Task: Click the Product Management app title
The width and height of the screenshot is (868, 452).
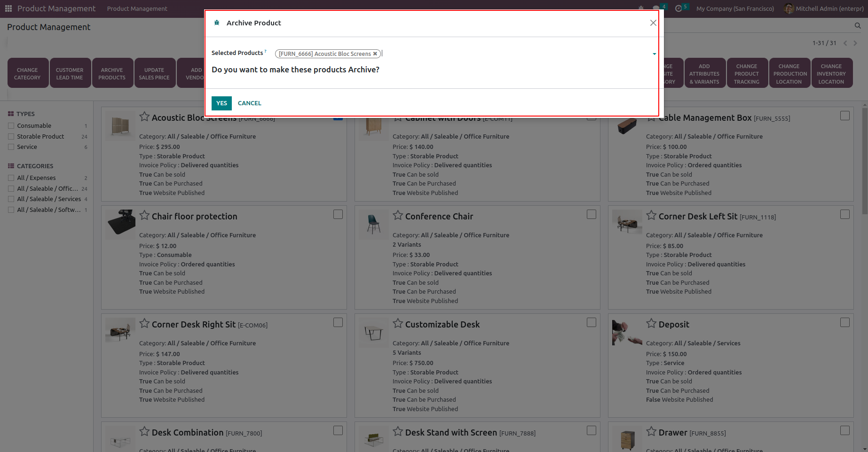Action: point(56,8)
